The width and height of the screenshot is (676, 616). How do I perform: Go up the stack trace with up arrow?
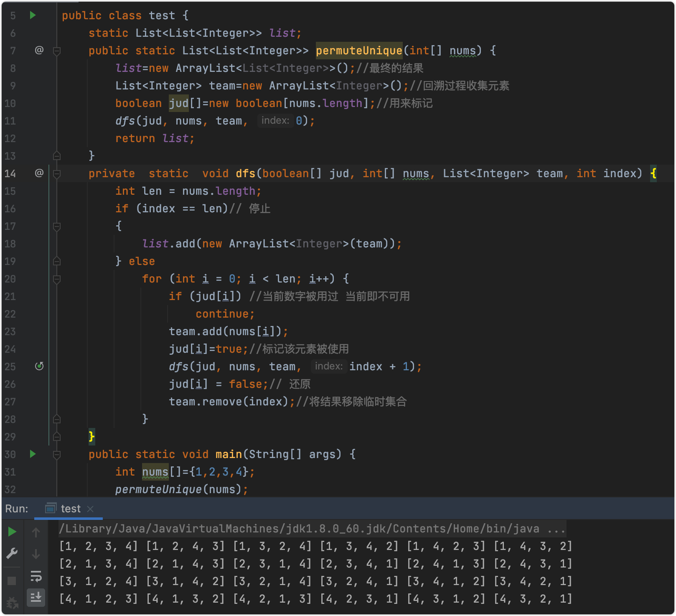36,532
